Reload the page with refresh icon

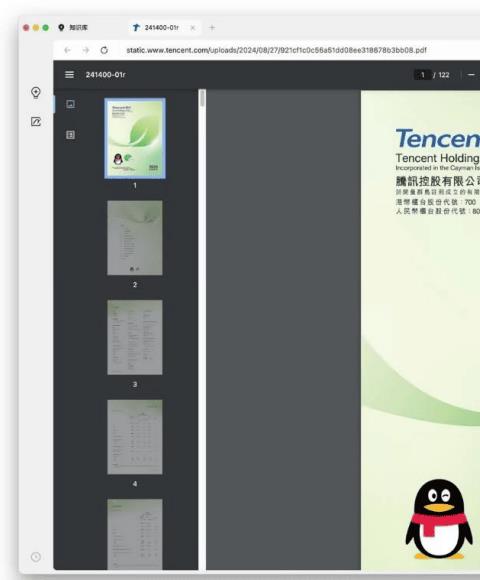click(104, 50)
